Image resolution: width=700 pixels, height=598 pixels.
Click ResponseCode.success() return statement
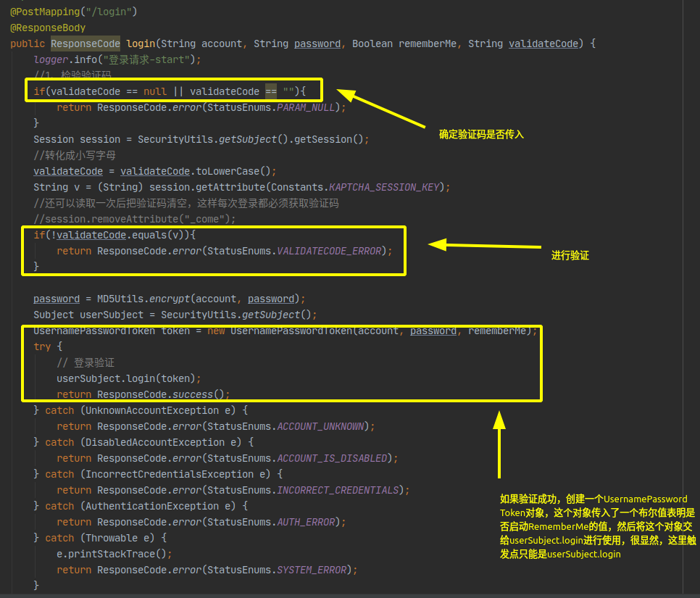[143, 394]
